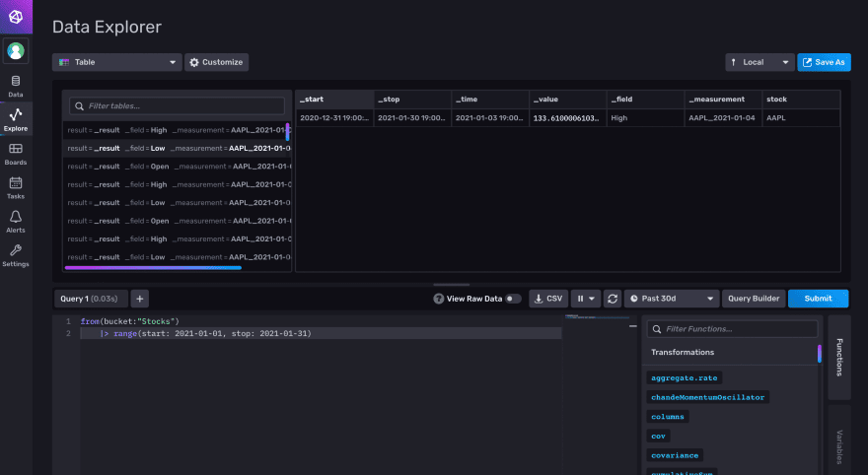
Task: Insert the cov function
Action: [658, 437]
